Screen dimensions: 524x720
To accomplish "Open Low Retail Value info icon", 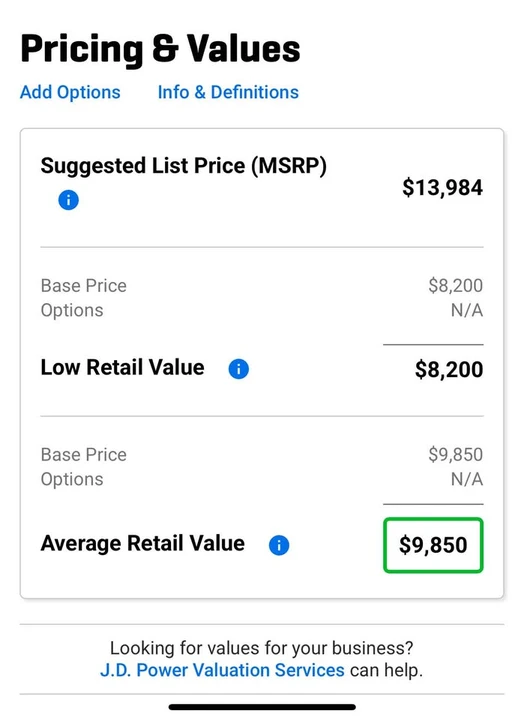I will click(x=239, y=369).
